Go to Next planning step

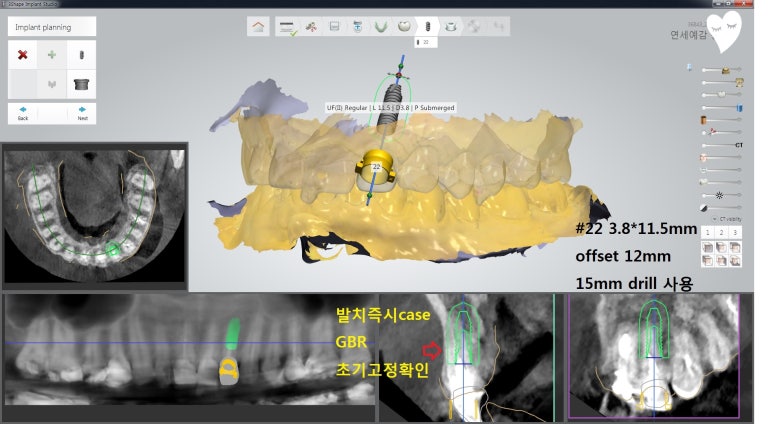point(82,112)
